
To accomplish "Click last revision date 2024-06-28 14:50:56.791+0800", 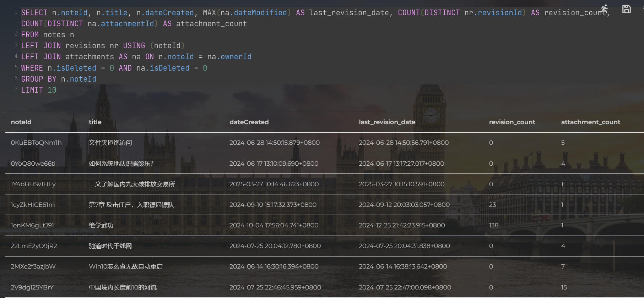I will coord(404,143).
